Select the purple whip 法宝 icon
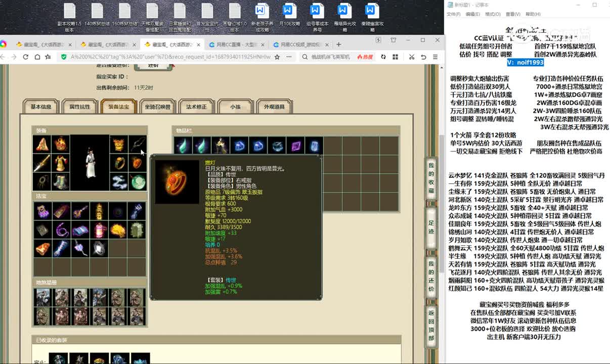The height and width of the screenshot is (364, 610). pos(61,230)
